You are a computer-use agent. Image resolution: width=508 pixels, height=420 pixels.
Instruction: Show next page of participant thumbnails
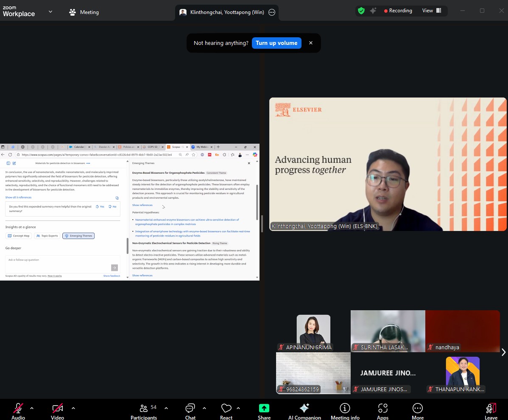[503, 352]
